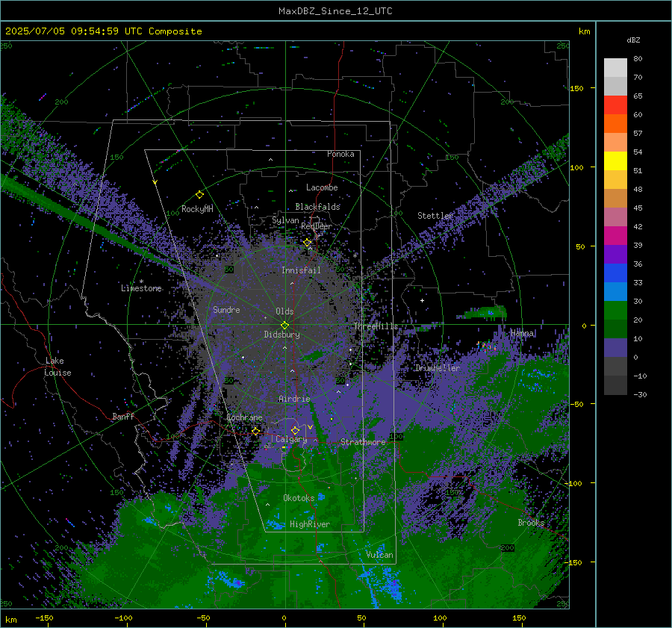Click the Lacombe city label
The image size is (672, 628).
pyautogui.click(x=322, y=187)
